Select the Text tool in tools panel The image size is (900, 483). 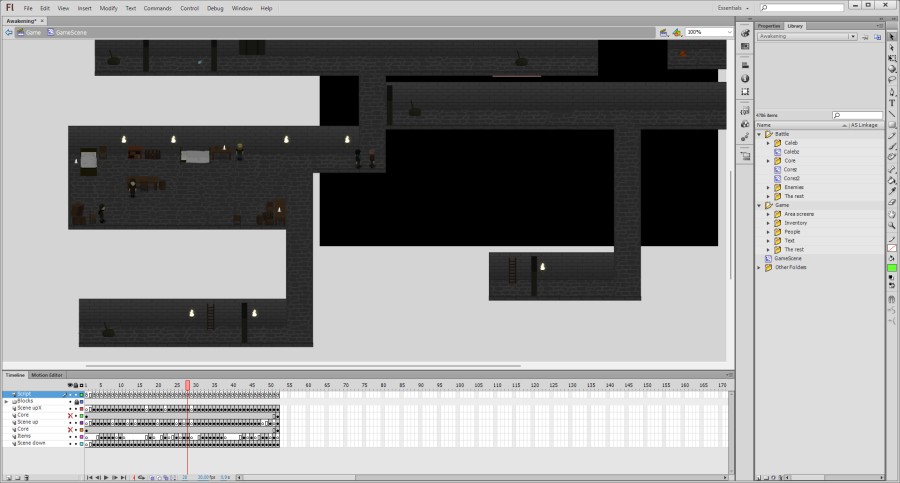pyautogui.click(x=892, y=102)
